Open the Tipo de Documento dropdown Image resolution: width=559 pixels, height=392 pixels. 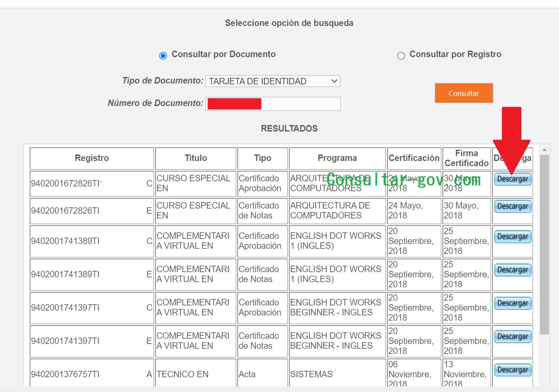273,81
